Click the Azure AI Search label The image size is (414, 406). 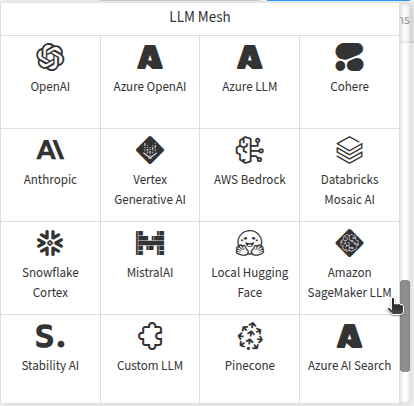pyautogui.click(x=349, y=366)
